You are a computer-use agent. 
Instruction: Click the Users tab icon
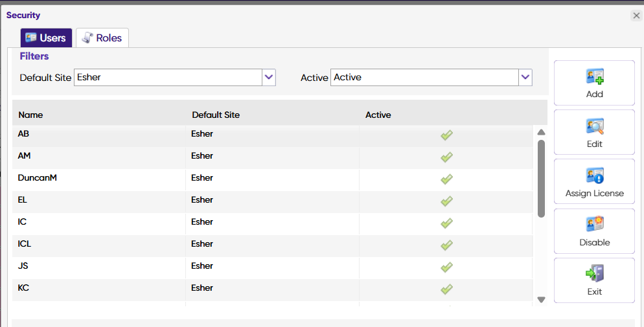point(31,38)
